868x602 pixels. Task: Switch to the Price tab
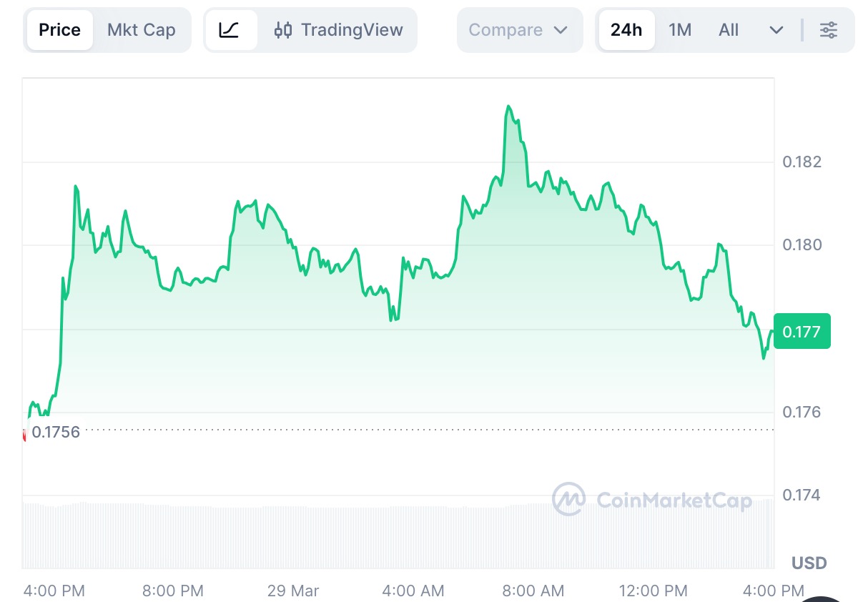coord(59,30)
